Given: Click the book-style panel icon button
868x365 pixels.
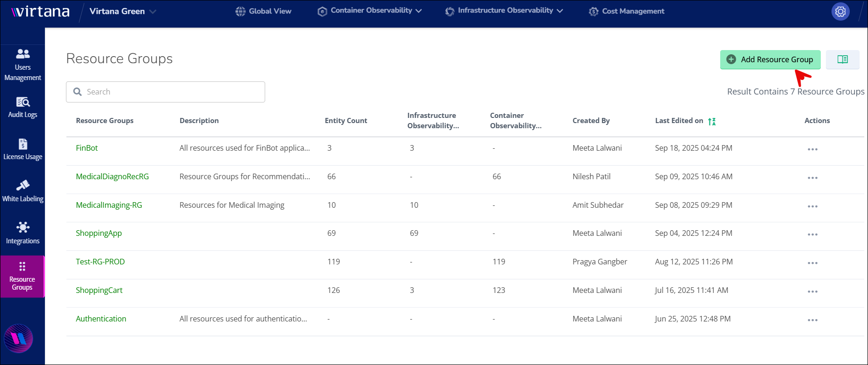Looking at the screenshot, I should (842, 59).
